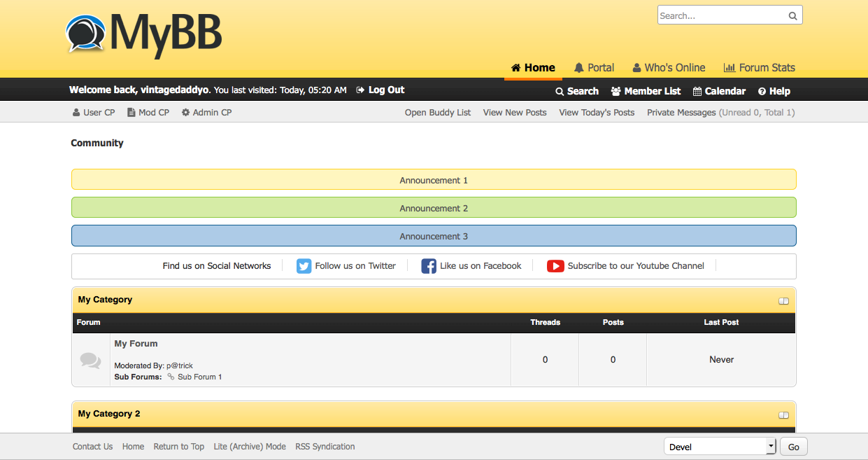Image resolution: width=868 pixels, height=460 pixels.
Task: Click the Sub Forum 1 link icon
Action: (x=171, y=377)
